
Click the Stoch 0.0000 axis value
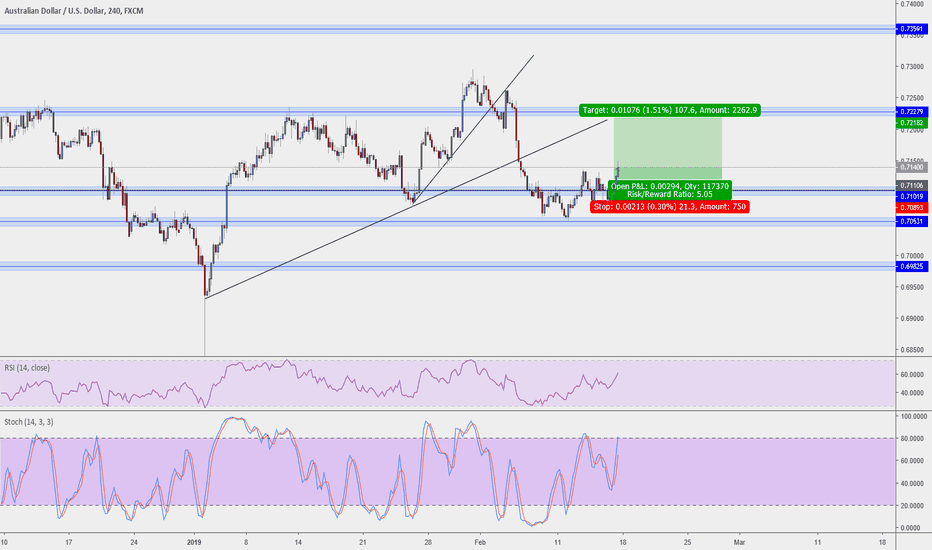[x=913, y=527]
